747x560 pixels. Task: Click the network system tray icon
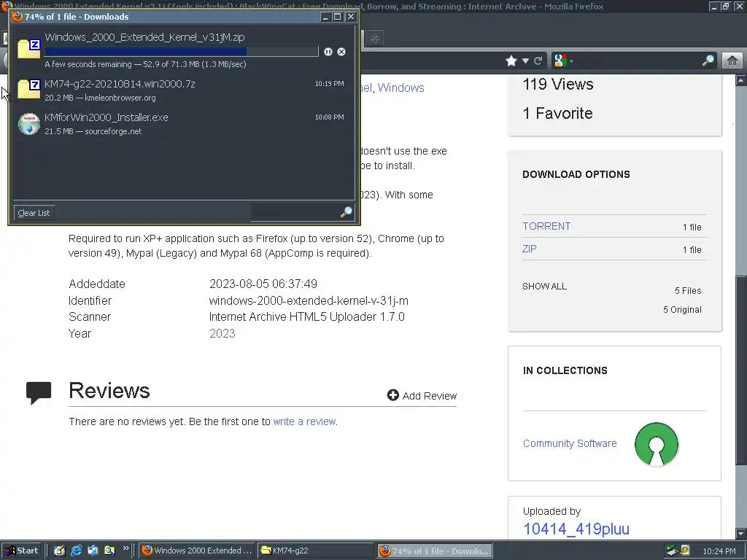click(672, 551)
